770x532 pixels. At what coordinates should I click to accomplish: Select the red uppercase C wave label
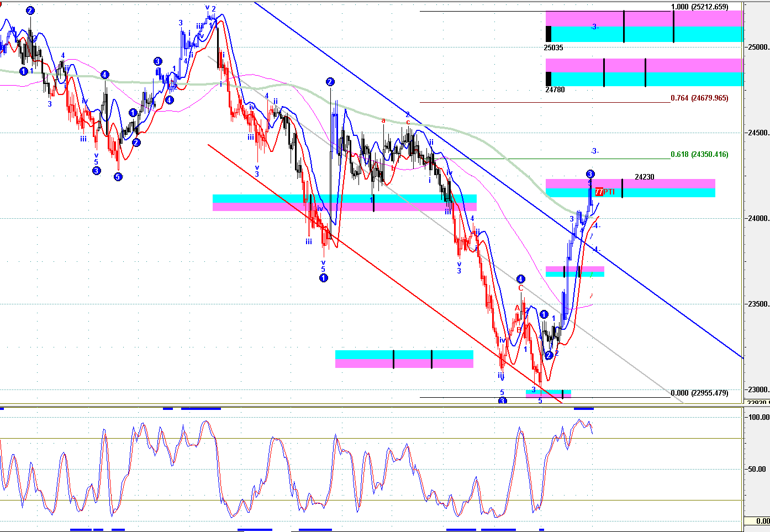coord(520,288)
